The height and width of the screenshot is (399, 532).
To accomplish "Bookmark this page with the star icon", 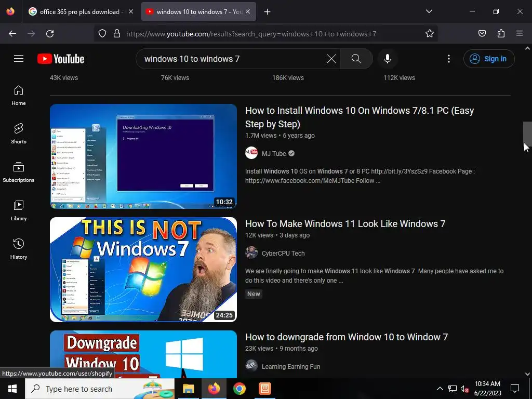I will point(430,34).
